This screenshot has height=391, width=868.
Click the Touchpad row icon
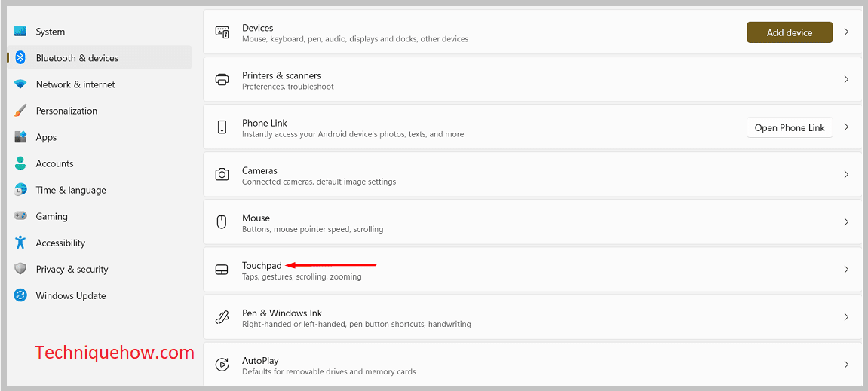point(222,270)
